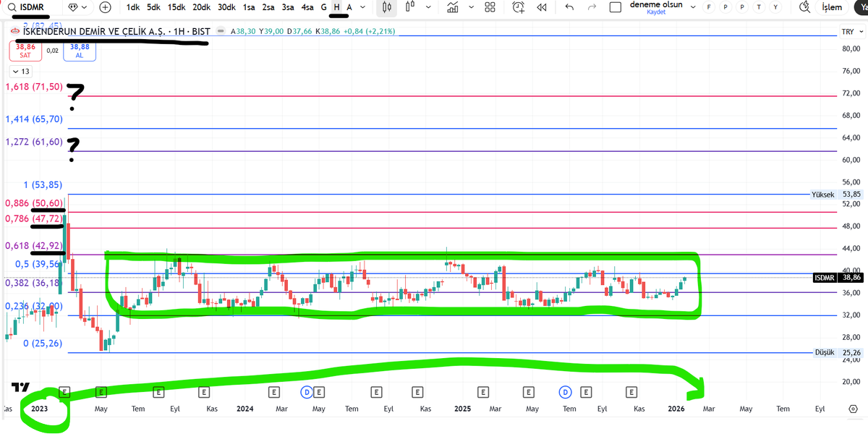Click the F circle button
Image resolution: width=868 pixels, height=434 pixels.
tap(708, 7)
